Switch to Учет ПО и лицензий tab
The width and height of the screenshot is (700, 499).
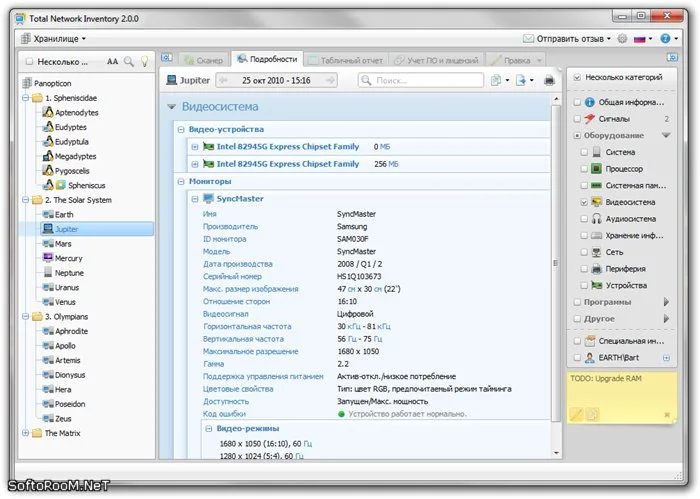click(436, 60)
